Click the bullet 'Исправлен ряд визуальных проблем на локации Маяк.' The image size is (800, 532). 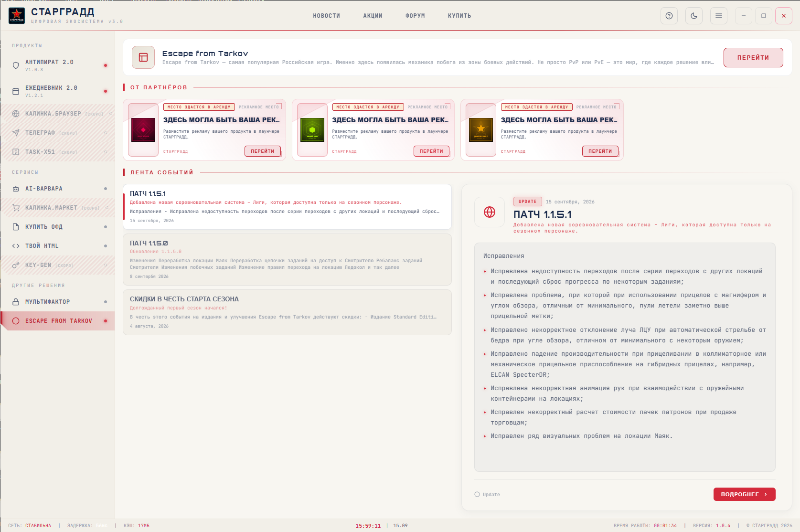click(581, 436)
